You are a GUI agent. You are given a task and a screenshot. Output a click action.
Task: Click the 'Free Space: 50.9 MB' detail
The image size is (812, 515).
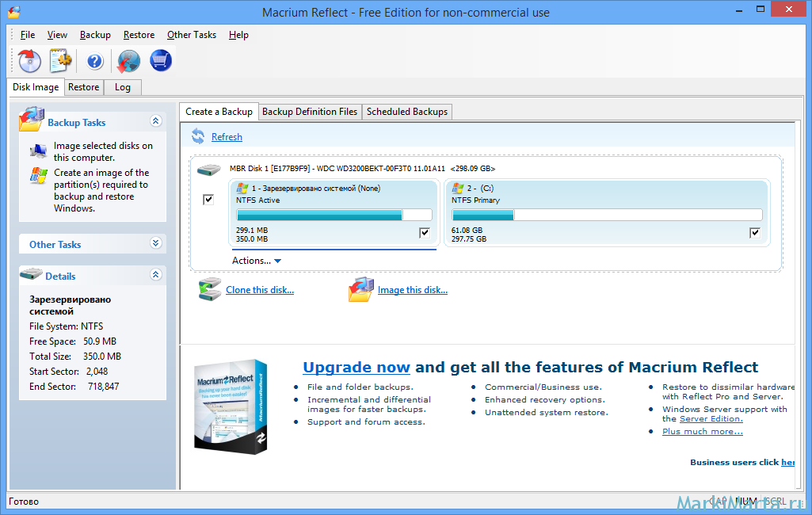coord(73,341)
